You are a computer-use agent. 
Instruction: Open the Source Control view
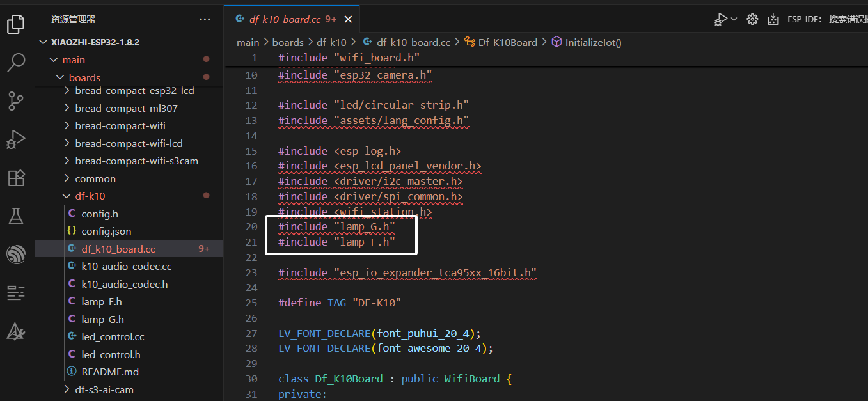coord(16,100)
